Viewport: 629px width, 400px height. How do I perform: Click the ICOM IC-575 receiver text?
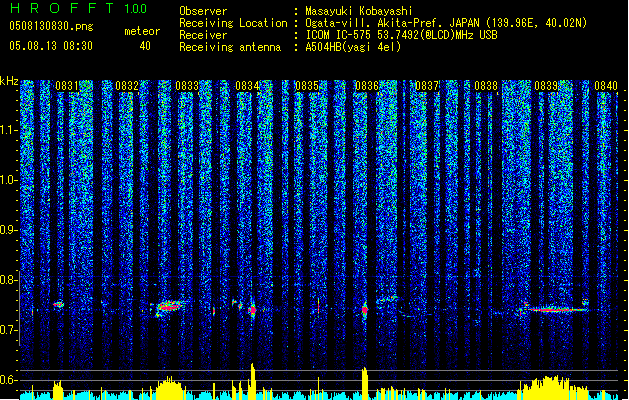click(401, 35)
